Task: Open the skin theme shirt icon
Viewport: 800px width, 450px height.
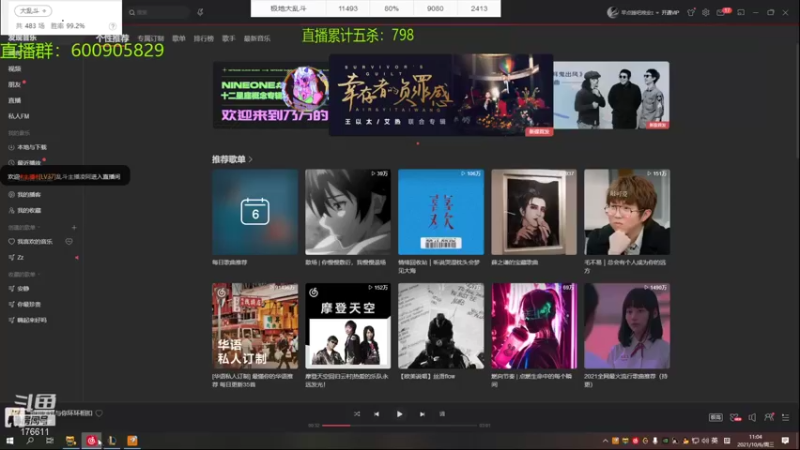Action: pos(691,12)
